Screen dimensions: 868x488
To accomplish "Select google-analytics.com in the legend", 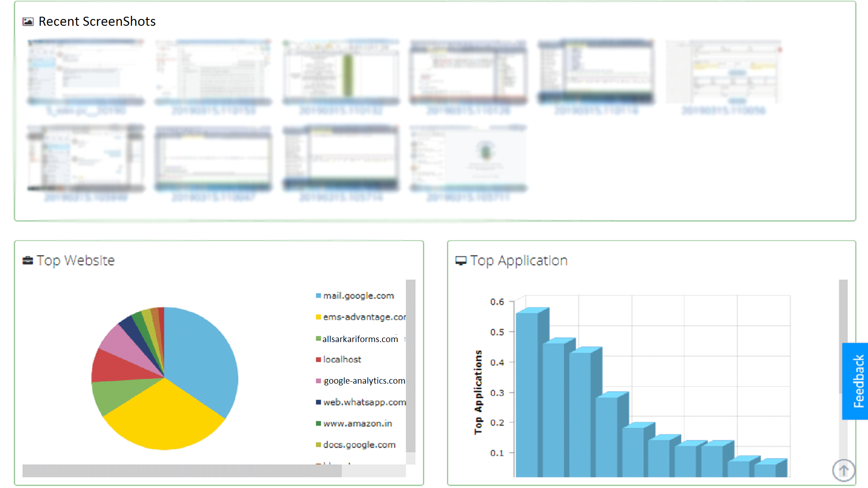I will (364, 381).
